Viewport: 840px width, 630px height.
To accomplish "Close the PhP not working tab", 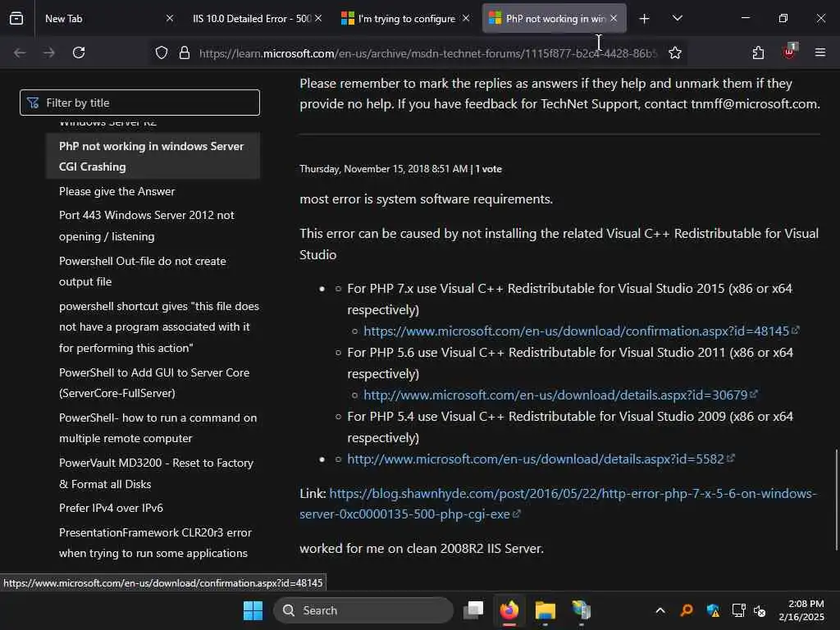I will tap(614, 19).
